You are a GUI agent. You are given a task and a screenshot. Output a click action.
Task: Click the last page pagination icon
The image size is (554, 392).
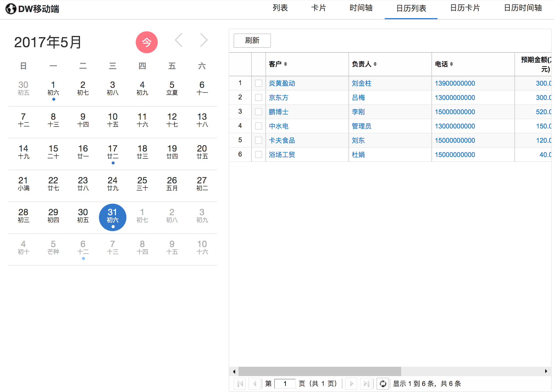coord(366,383)
